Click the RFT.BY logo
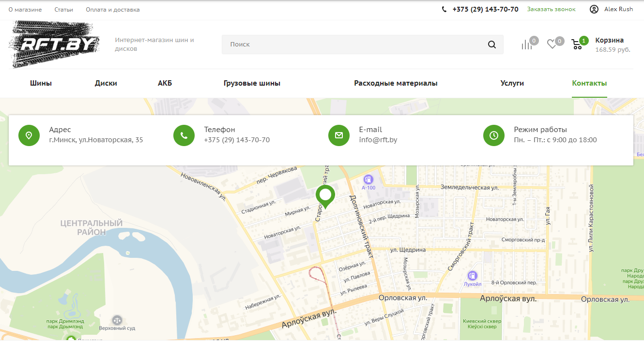644x357 pixels. (x=54, y=45)
